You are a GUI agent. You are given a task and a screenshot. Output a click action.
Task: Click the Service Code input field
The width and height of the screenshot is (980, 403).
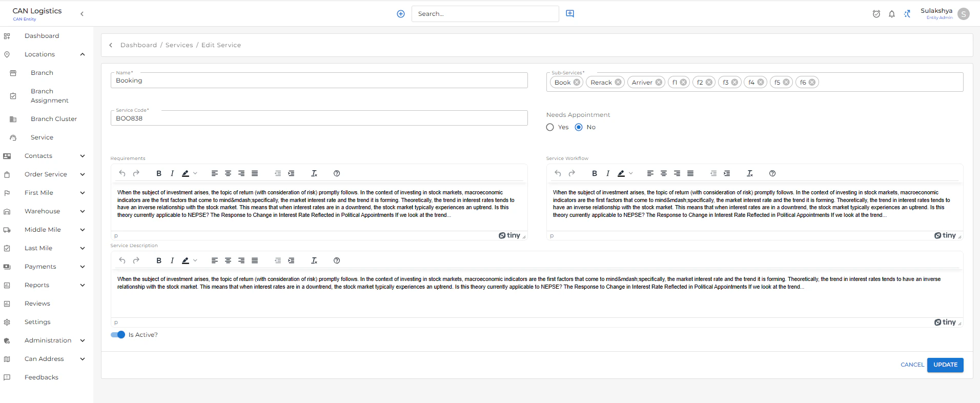tap(319, 118)
